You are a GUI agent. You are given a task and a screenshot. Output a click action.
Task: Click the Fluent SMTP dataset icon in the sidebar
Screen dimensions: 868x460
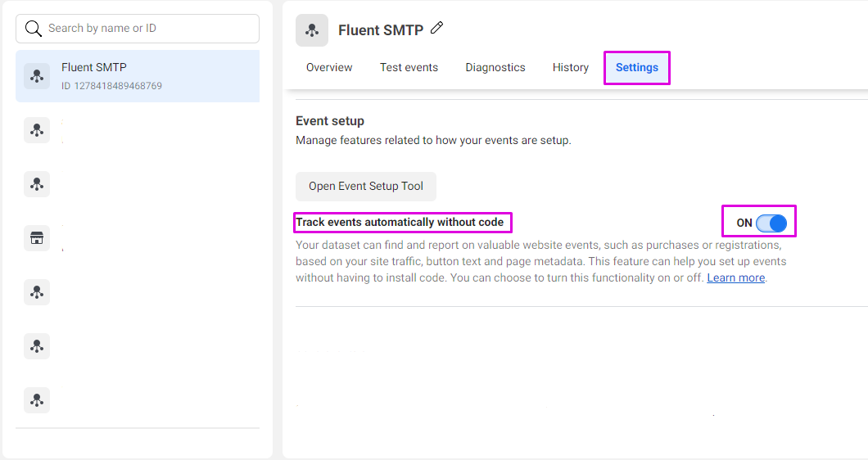coord(37,76)
